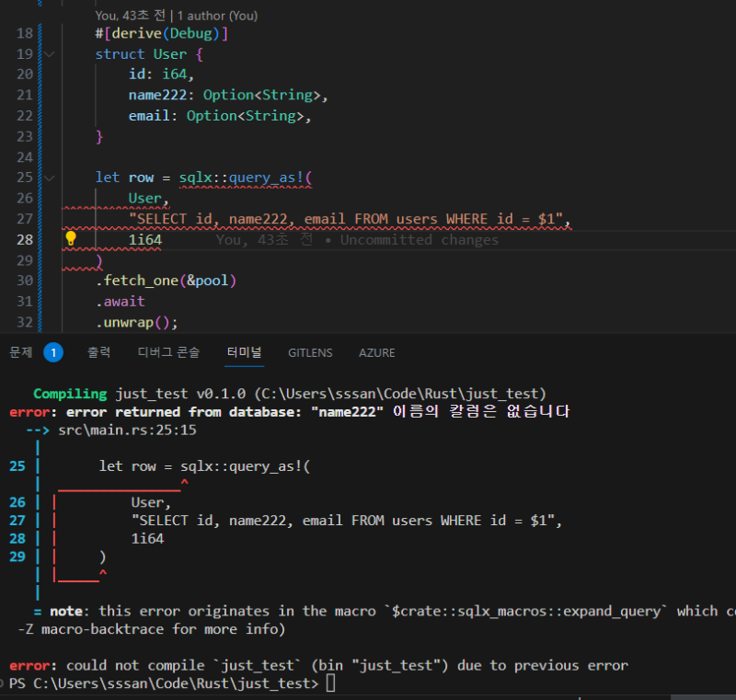Collapse the struct User fold chevron
Screen dimensions: 736x700
49,54
